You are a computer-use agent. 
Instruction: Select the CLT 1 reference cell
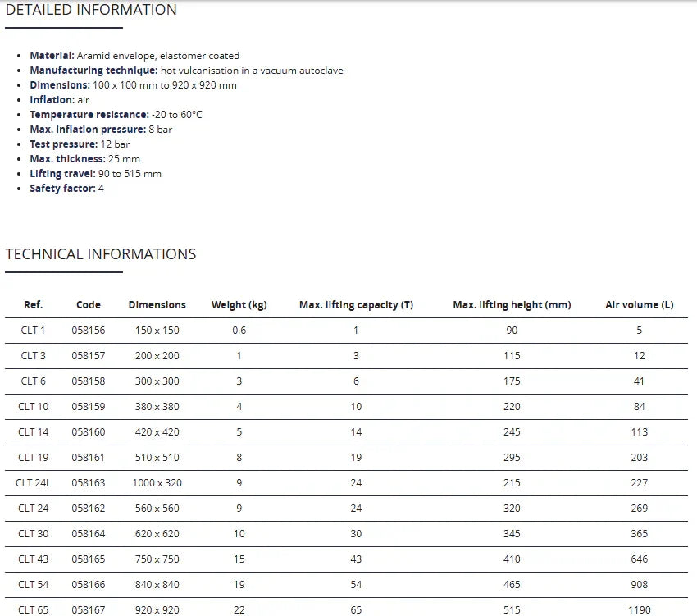click(33, 330)
